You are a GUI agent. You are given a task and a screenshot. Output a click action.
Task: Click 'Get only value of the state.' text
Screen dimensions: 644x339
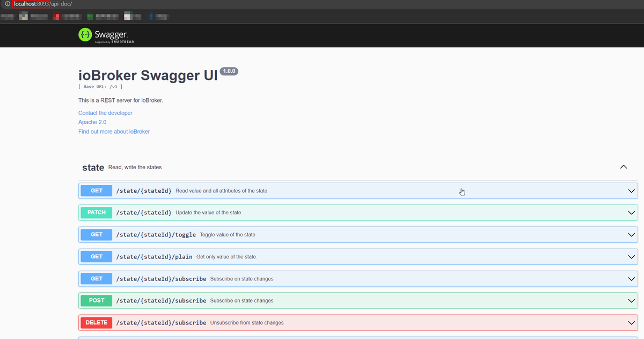tap(226, 257)
